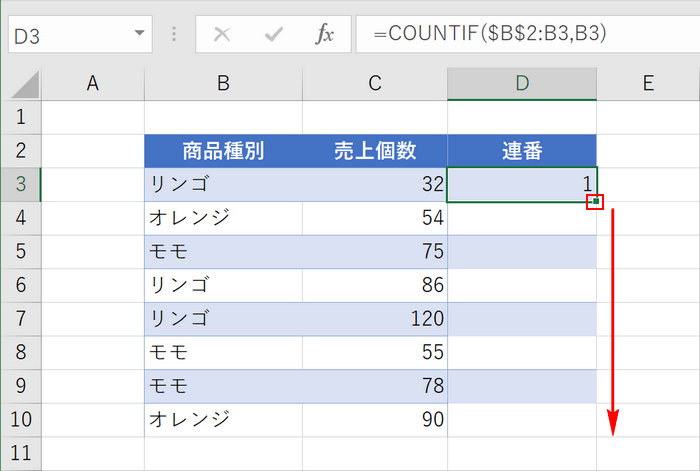Select row 5 header

click(21, 252)
